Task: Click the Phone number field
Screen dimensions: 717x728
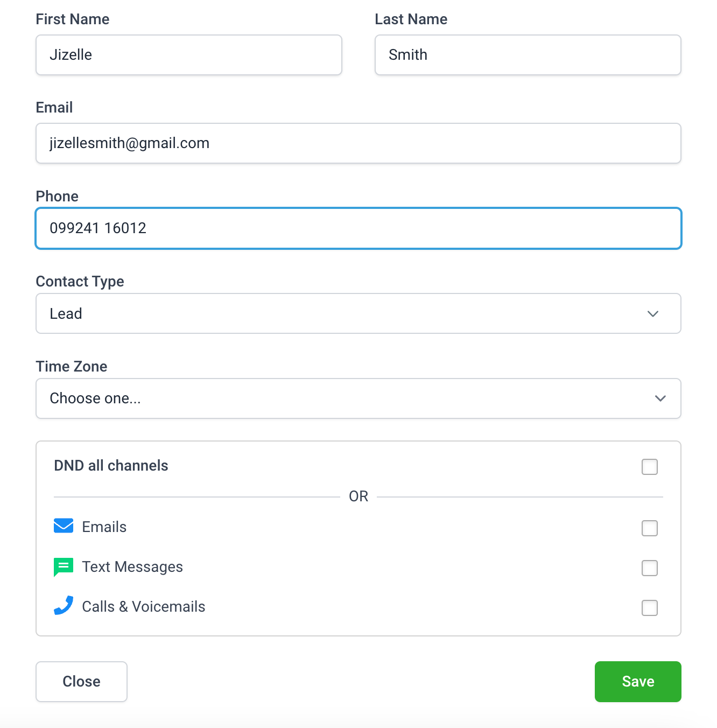Action: (358, 228)
